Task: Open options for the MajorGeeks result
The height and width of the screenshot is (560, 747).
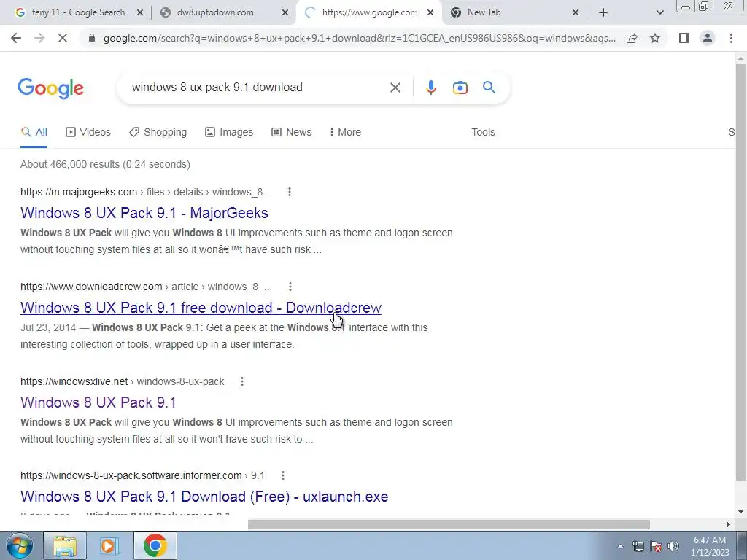Action: click(289, 192)
